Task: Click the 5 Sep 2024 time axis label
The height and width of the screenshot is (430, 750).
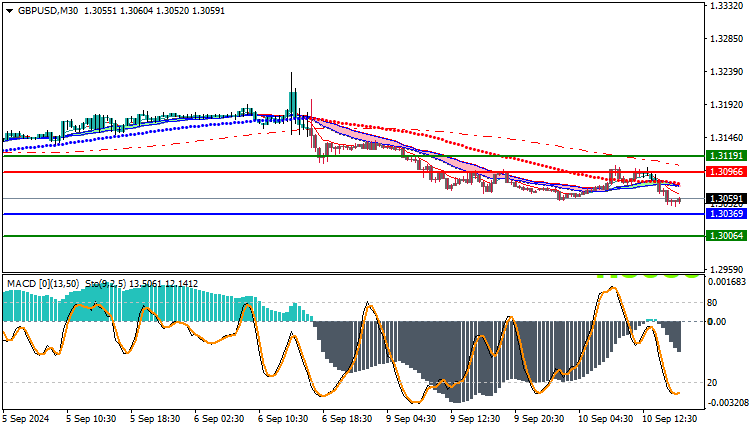Action: point(26,419)
